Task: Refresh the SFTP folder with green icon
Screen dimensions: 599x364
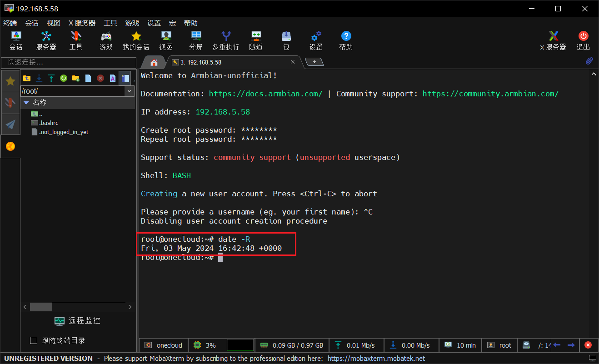Action: coord(64,78)
